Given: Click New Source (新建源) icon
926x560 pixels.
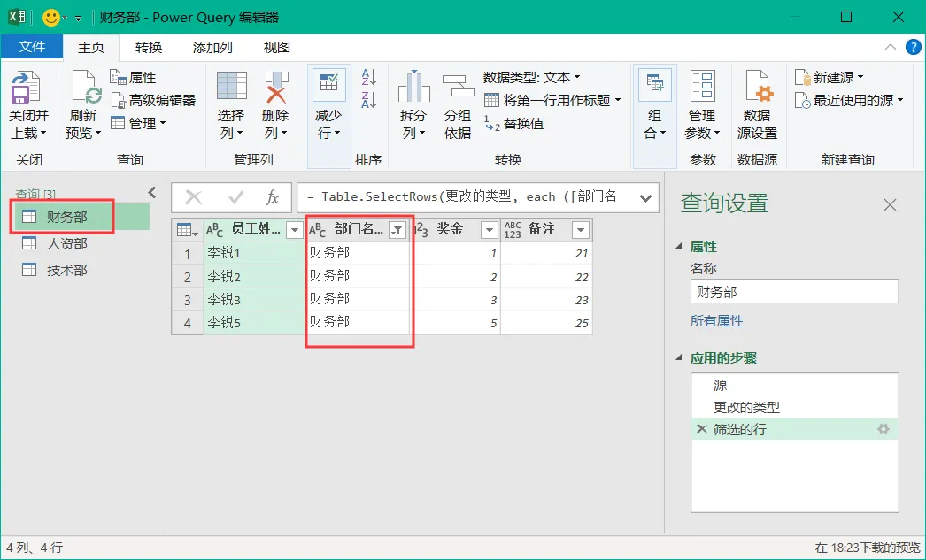Looking at the screenshot, I should (x=802, y=77).
